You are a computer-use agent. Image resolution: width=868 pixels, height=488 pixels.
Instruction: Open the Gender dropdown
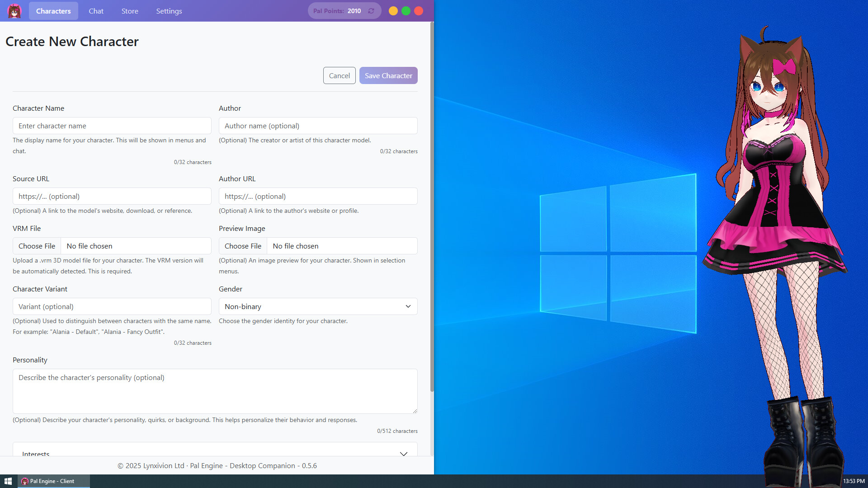tap(318, 306)
